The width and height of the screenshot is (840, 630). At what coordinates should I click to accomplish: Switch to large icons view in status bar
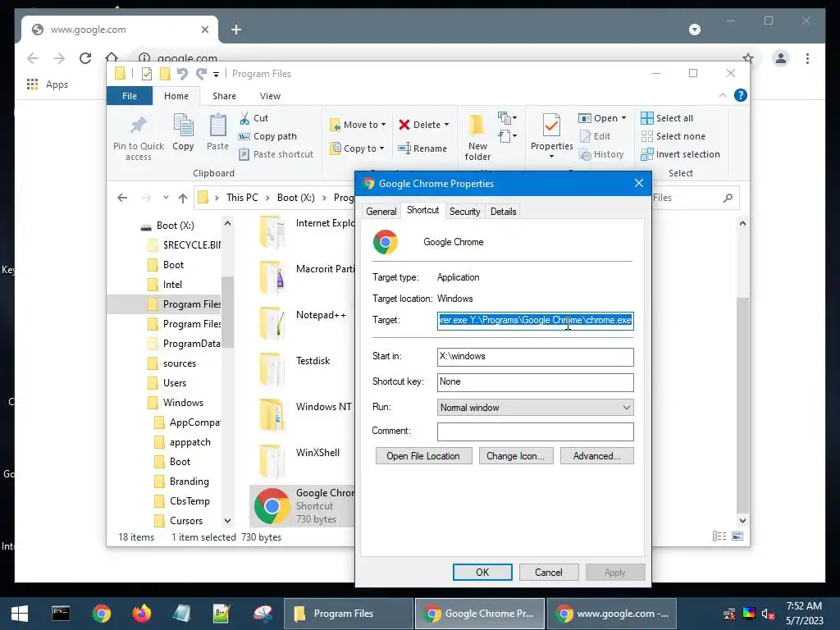[x=737, y=536]
